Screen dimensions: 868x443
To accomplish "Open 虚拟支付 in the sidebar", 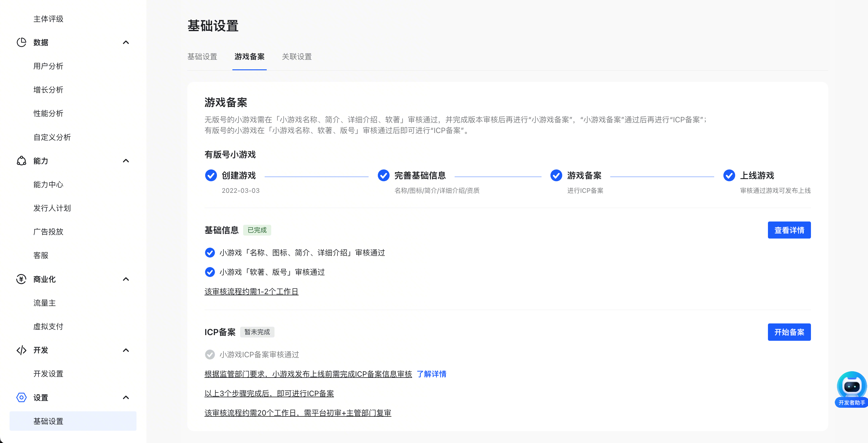I will click(48, 326).
